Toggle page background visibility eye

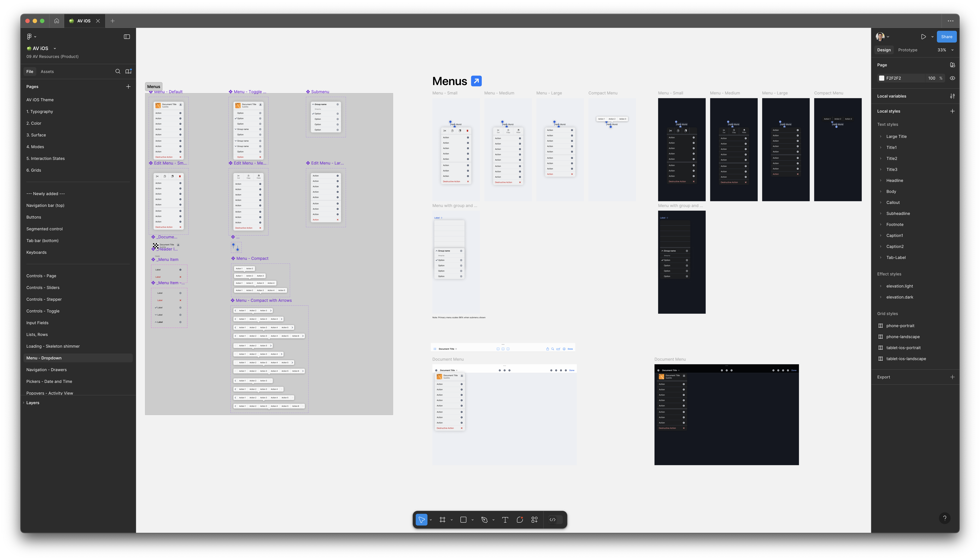[x=952, y=78]
